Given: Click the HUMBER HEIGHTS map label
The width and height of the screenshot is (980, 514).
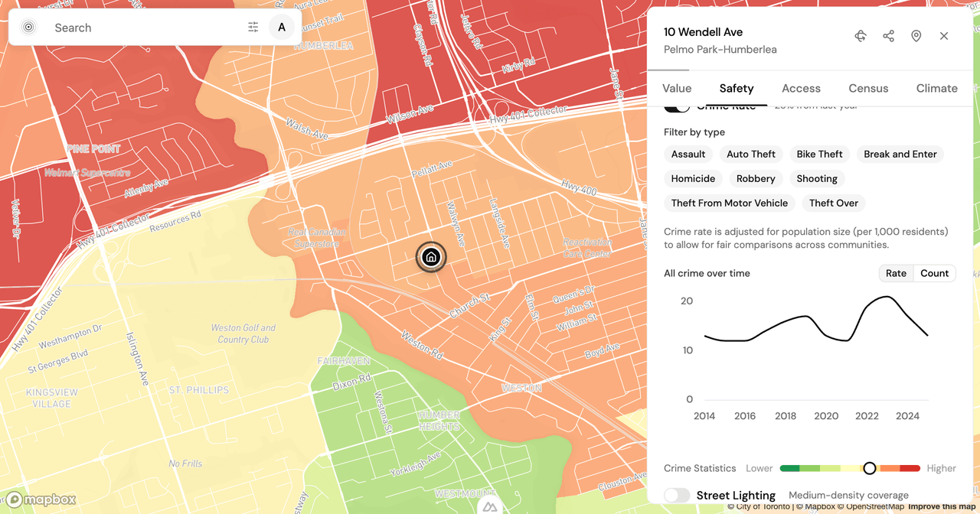Looking at the screenshot, I should tap(439, 421).
